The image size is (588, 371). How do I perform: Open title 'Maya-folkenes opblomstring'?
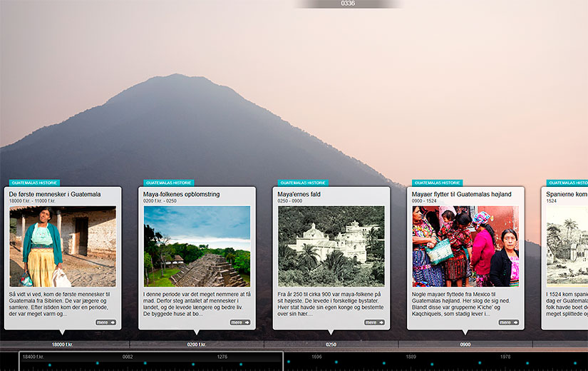[x=181, y=194]
